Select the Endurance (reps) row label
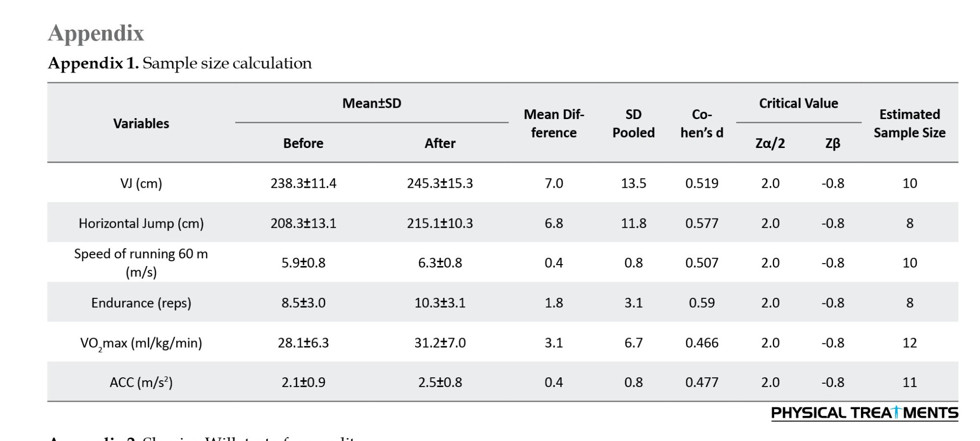This screenshot has width=980, height=441. point(141,303)
